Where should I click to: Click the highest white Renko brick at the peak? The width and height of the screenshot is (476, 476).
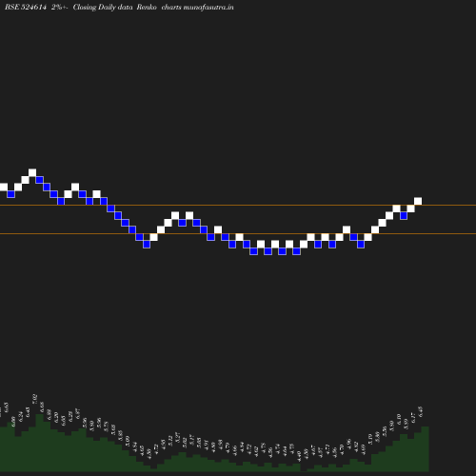pos(32,172)
